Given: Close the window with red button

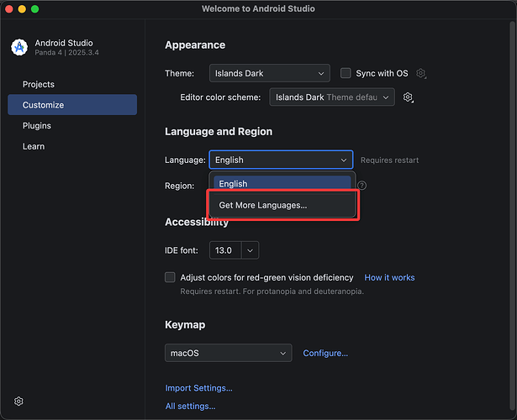Looking at the screenshot, I should 9,9.
